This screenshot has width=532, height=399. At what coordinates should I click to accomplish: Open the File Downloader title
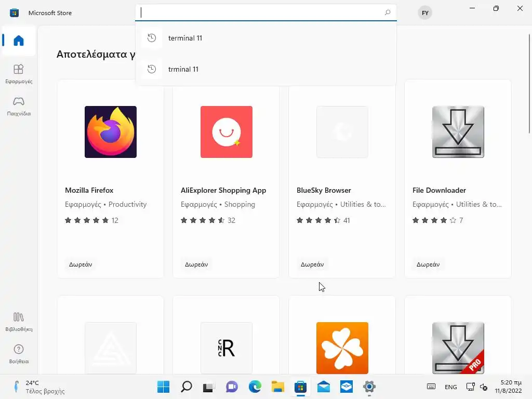click(439, 190)
